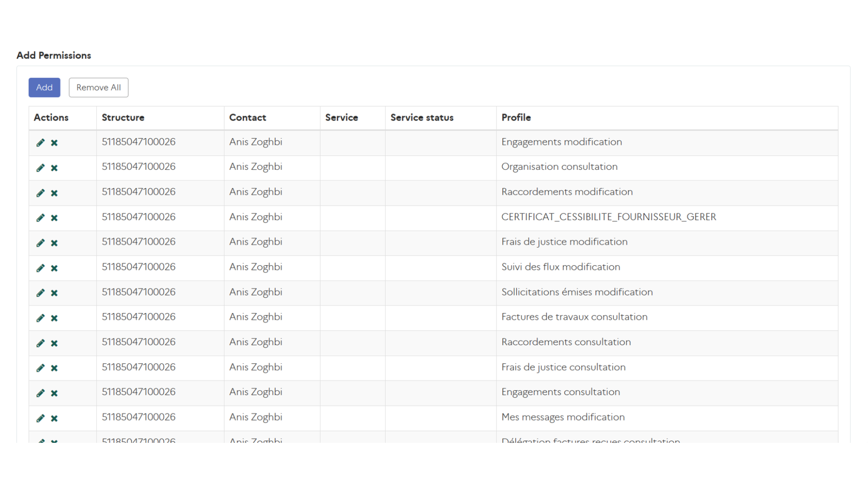Edit the Engagements modification permission row

click(x=40, y=143)
